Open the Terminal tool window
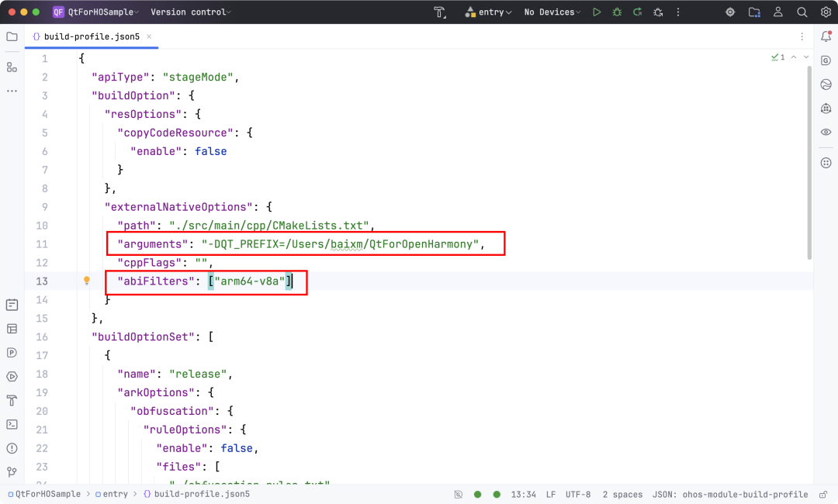The width and height of the screenshot is (838, 504). tap(12, 424)
